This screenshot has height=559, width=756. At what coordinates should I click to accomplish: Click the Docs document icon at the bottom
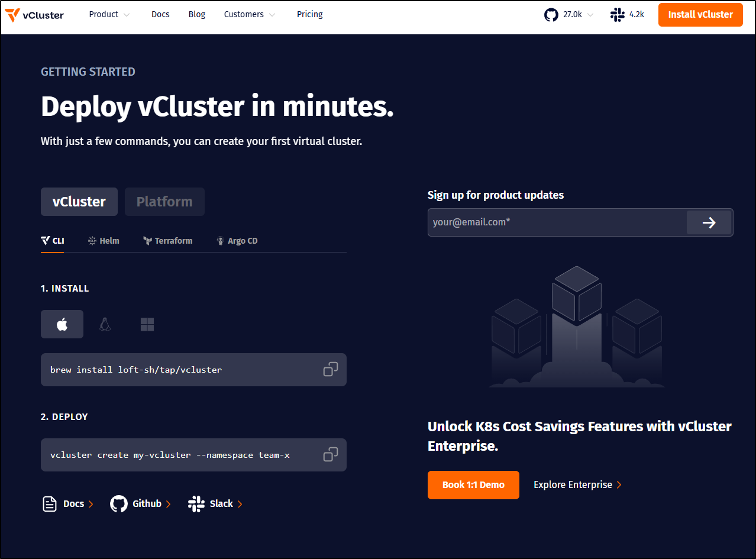pyautogui.click(x=50, y=504)
